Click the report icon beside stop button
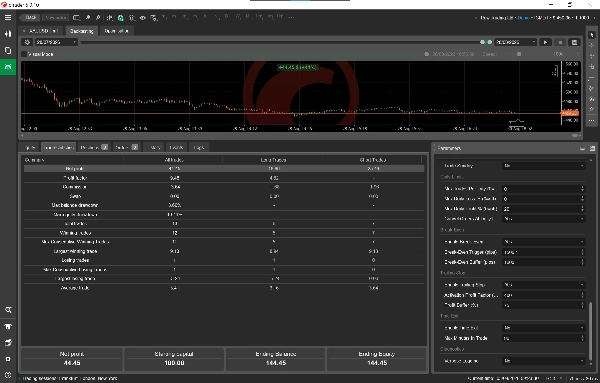 pos(574,42)
